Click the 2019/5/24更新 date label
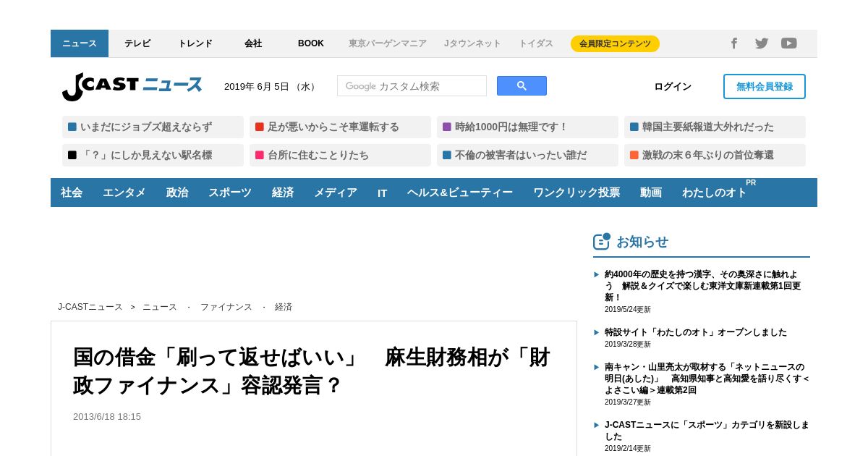Screen dimensions: 868x456 [x=628, y=310]
